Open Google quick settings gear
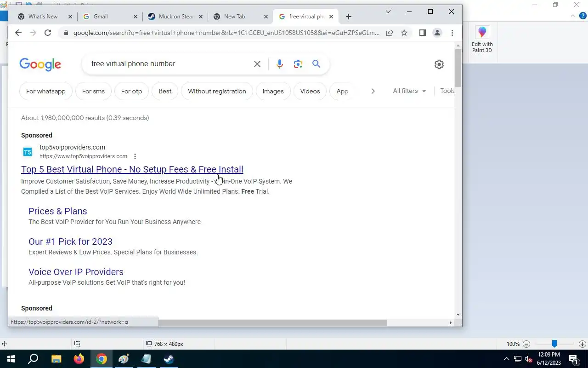This screenshot has width=588, height=368. [439, 64]
